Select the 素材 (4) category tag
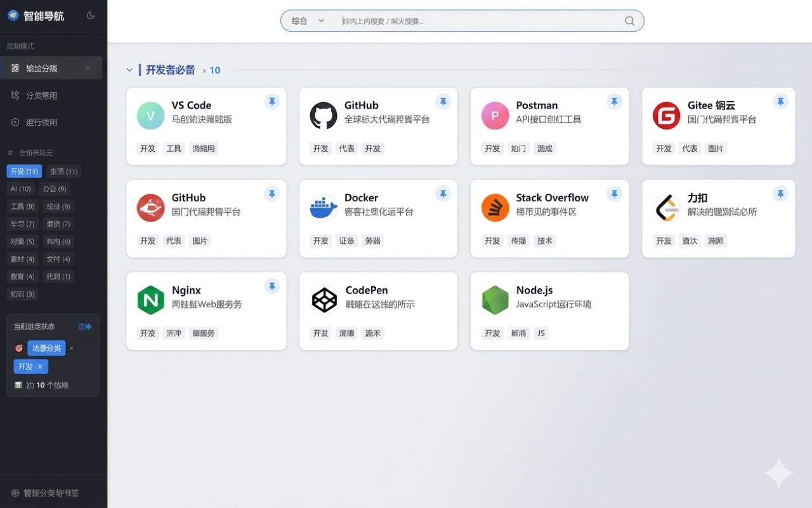Screen dimensions: 812x508 (x=22, y=259)
